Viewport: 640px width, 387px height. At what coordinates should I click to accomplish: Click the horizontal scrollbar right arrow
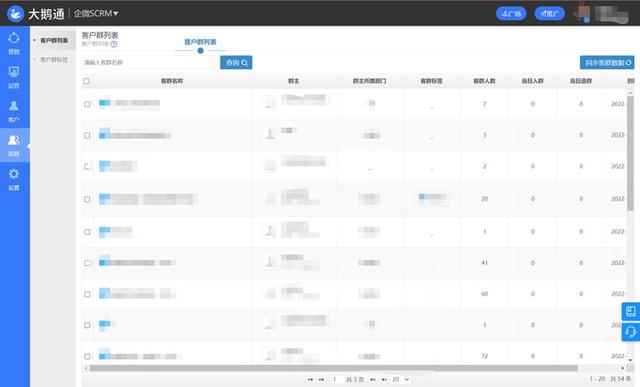[x=622, y=368]
